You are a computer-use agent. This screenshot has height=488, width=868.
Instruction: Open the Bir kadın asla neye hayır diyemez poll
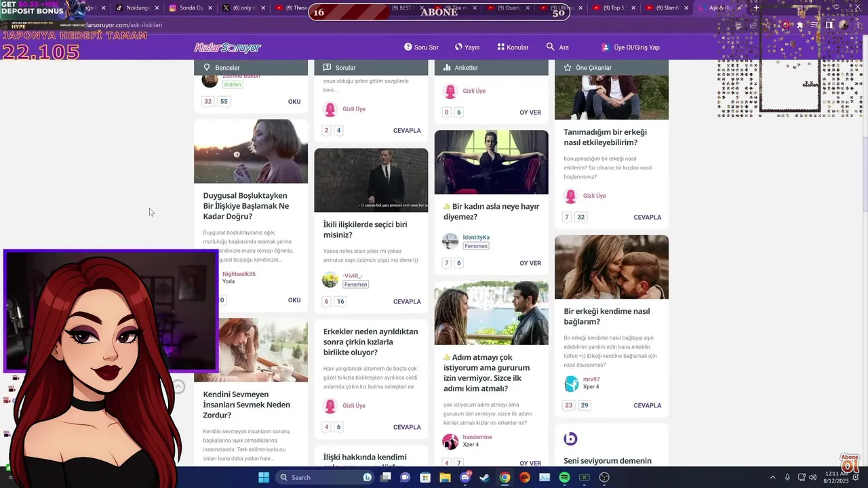tap(492, 211)
